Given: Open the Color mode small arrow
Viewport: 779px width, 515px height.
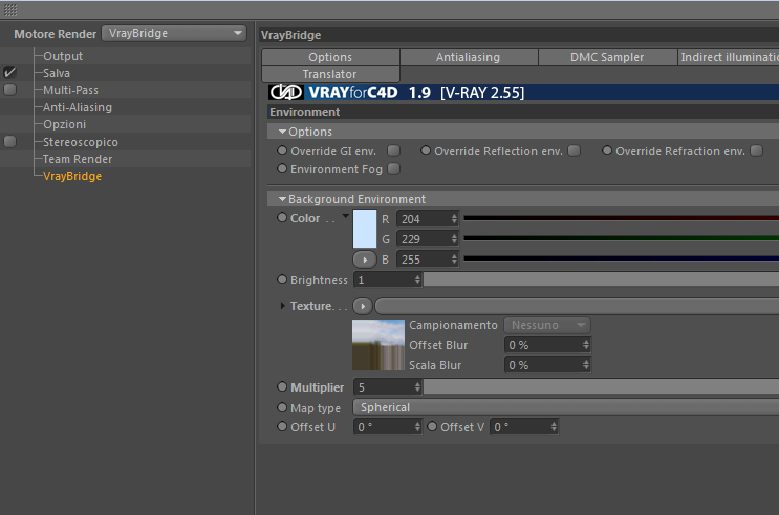Looking at the screenshot, I should [346, 216].
